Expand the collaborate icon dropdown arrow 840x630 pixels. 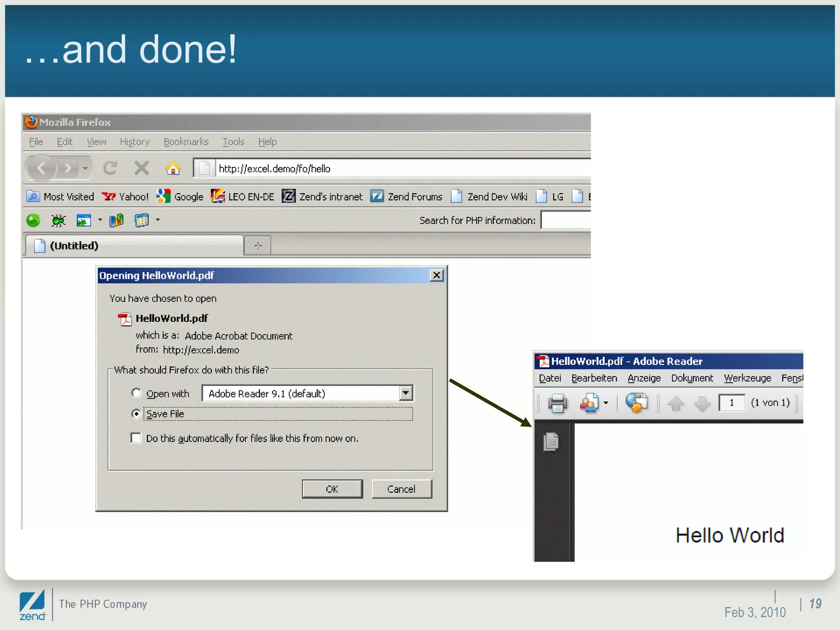606,403
